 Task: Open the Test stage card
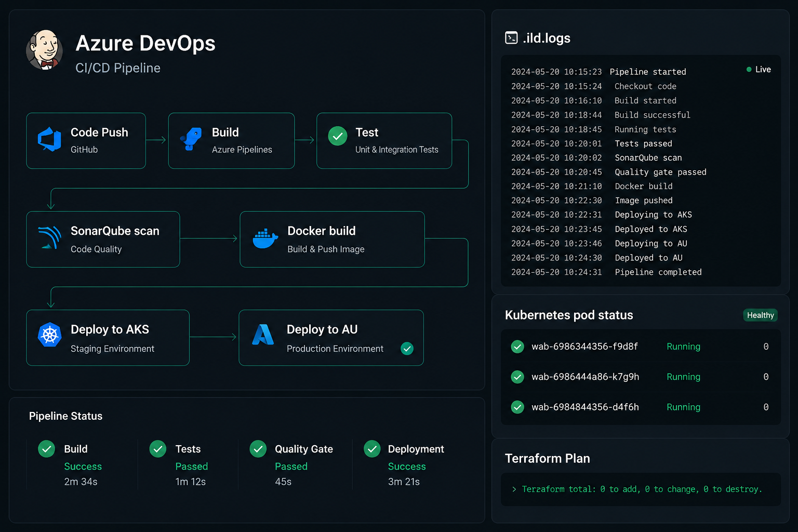click(384, 141)
